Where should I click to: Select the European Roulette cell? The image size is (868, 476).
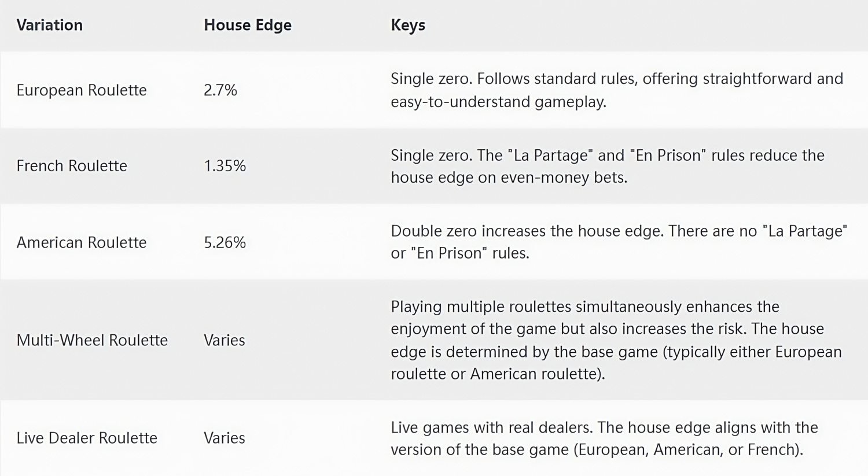coord(82,90)
